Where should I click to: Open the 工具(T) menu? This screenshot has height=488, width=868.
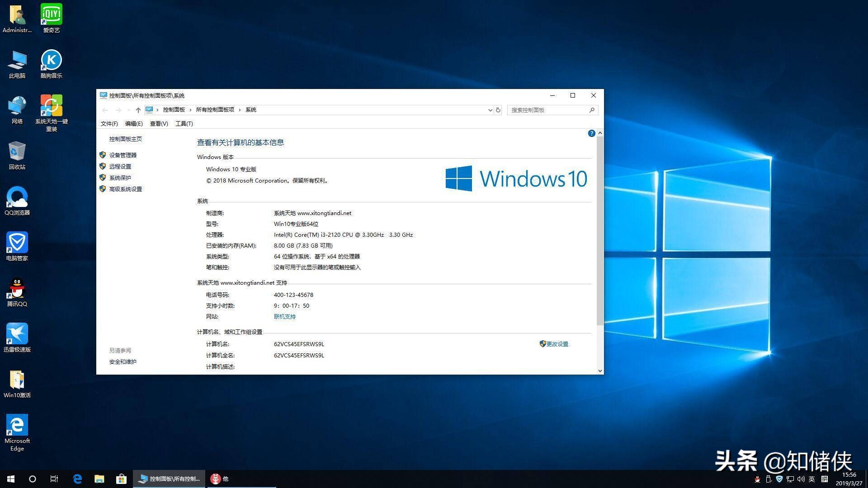184,123
